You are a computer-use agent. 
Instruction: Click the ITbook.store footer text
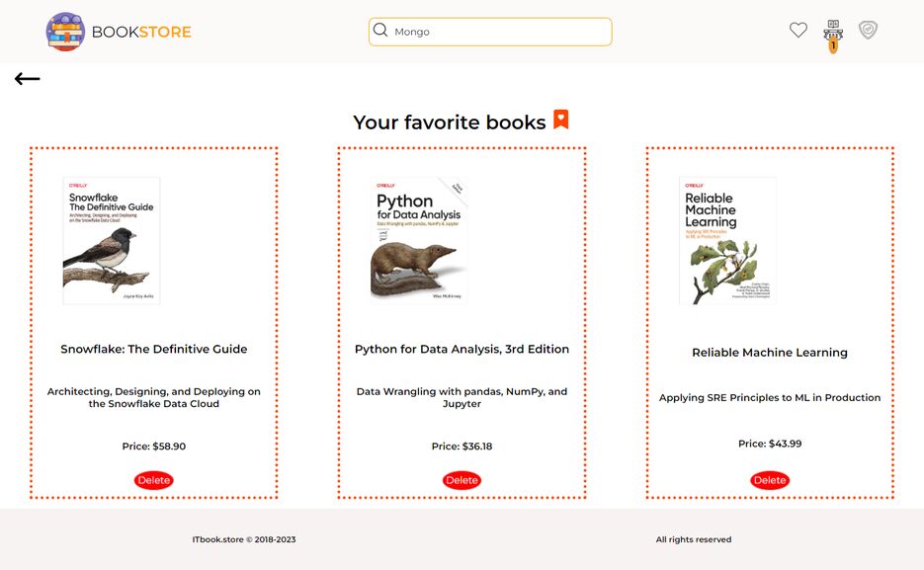click(244, 539)
